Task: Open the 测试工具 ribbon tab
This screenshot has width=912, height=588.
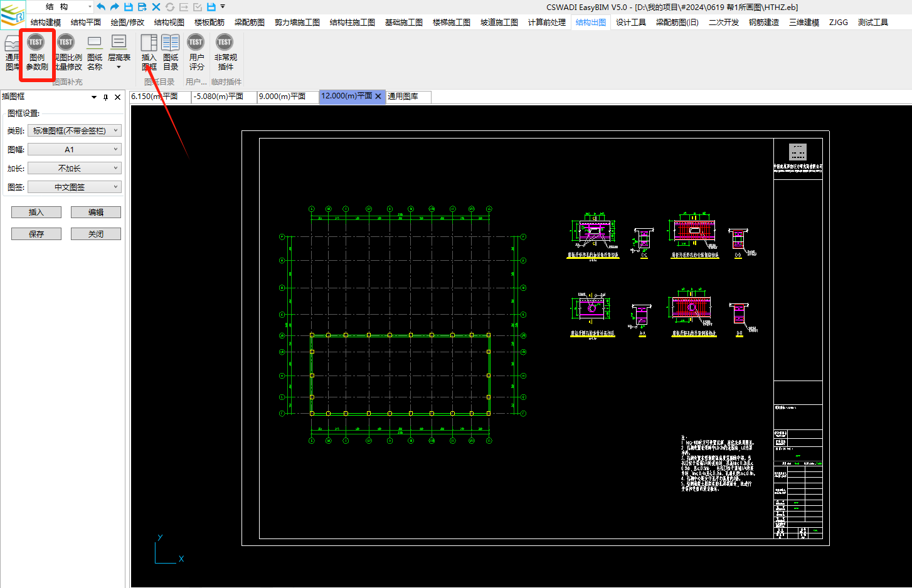Action: coord(873,23)
